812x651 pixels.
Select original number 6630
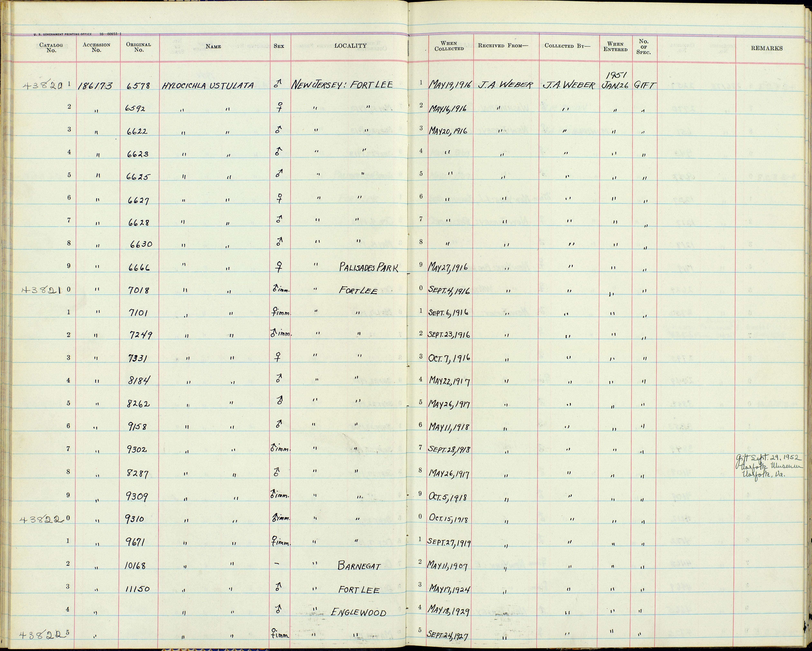pyautogui.click(x=141, y=244)
